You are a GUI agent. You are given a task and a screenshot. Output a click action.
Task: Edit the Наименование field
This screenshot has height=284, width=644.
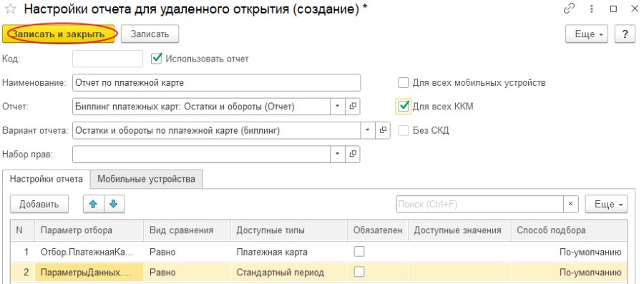(x=216, y=82)
